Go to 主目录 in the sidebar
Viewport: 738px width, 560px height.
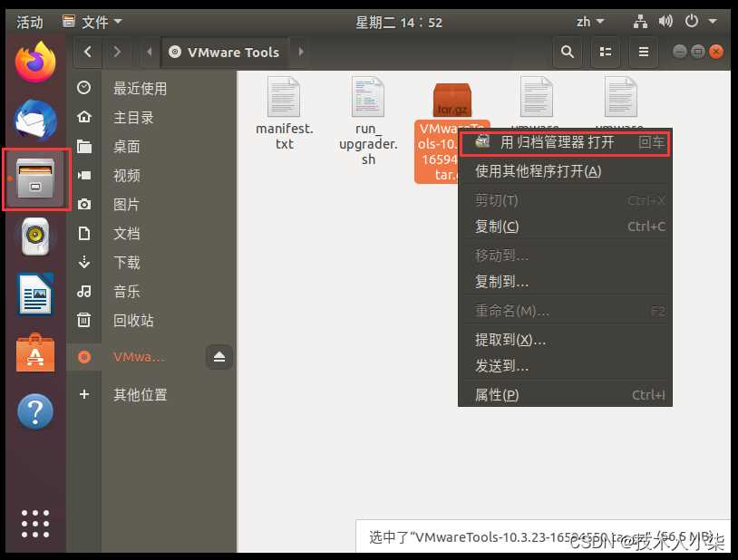click(x=152, y=117)
